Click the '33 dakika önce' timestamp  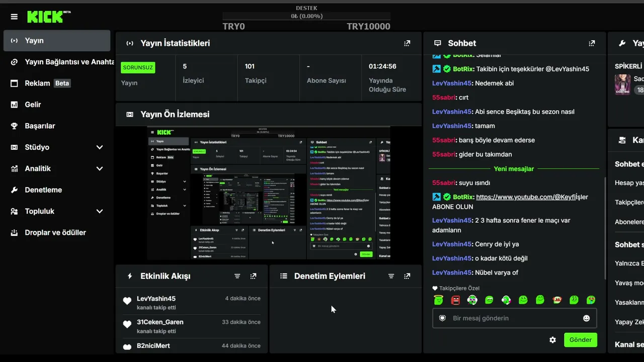tap(242, 322)
